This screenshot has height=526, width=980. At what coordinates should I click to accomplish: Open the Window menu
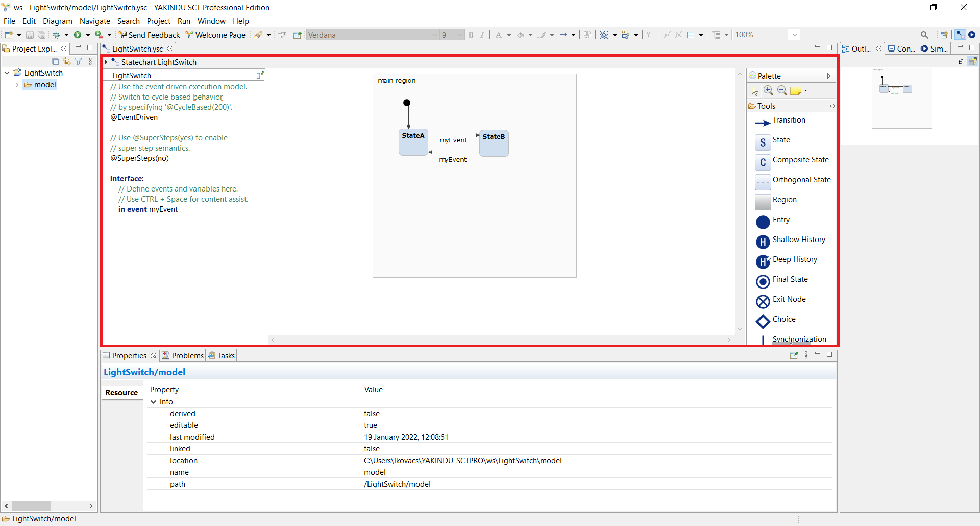211,21
